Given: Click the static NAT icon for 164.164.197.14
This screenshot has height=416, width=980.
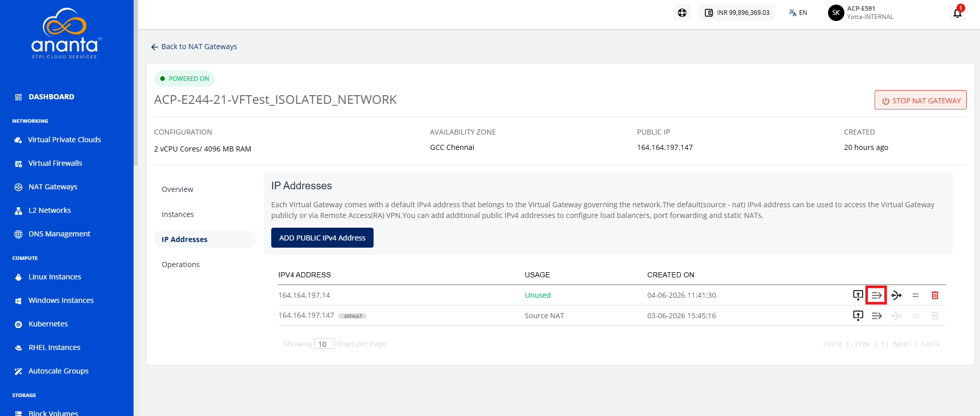Looking at the screenshot, I should coord(896,295).
